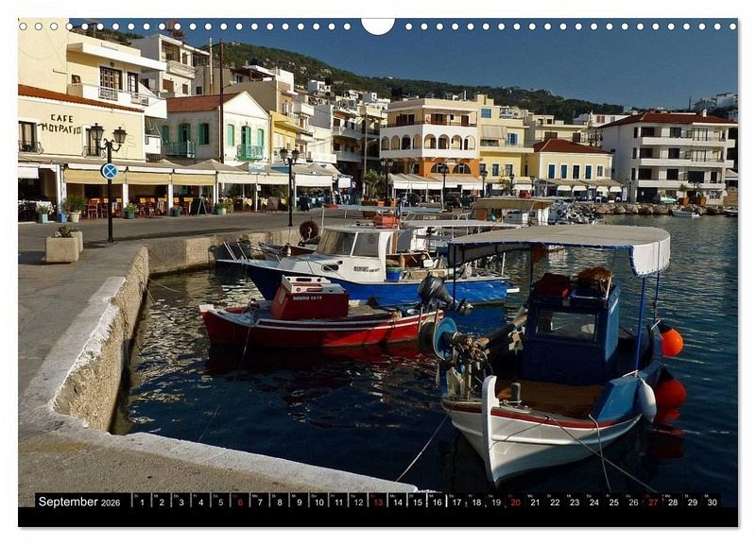Select day 1 in the calendar strip
The width and height of the screenshot is (756, 545).
pyautogui.click(x=142, y=502)
